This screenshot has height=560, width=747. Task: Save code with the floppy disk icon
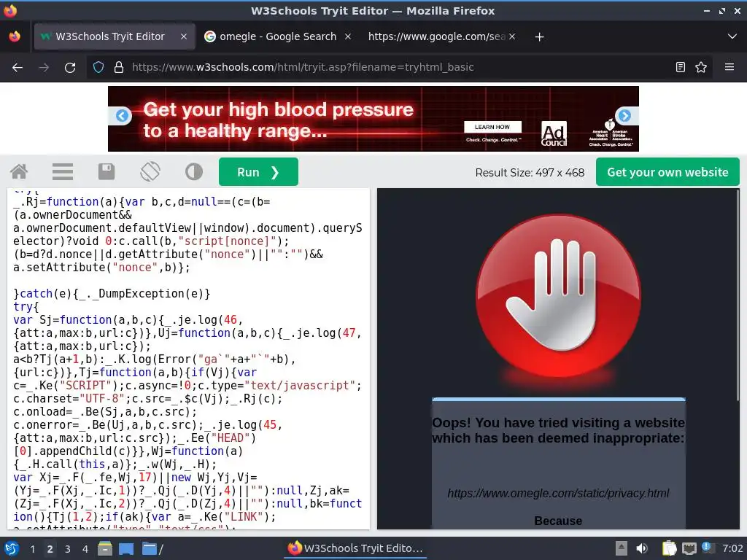[x=107, y=172]
